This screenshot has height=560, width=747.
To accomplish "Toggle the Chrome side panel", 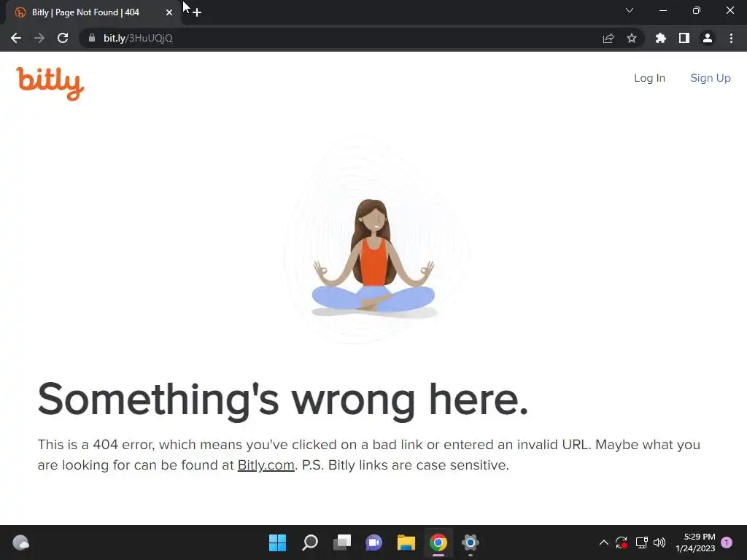I will (684, 38).
